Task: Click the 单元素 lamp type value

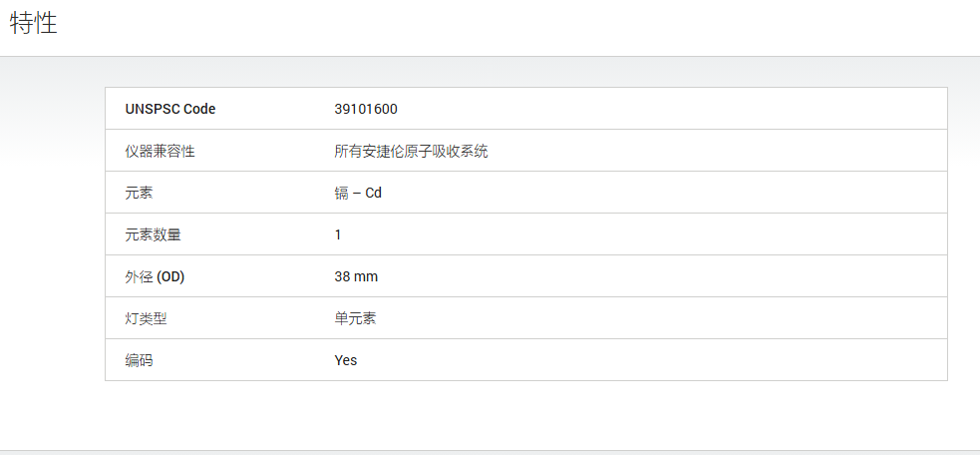Action: click(355, 318)
